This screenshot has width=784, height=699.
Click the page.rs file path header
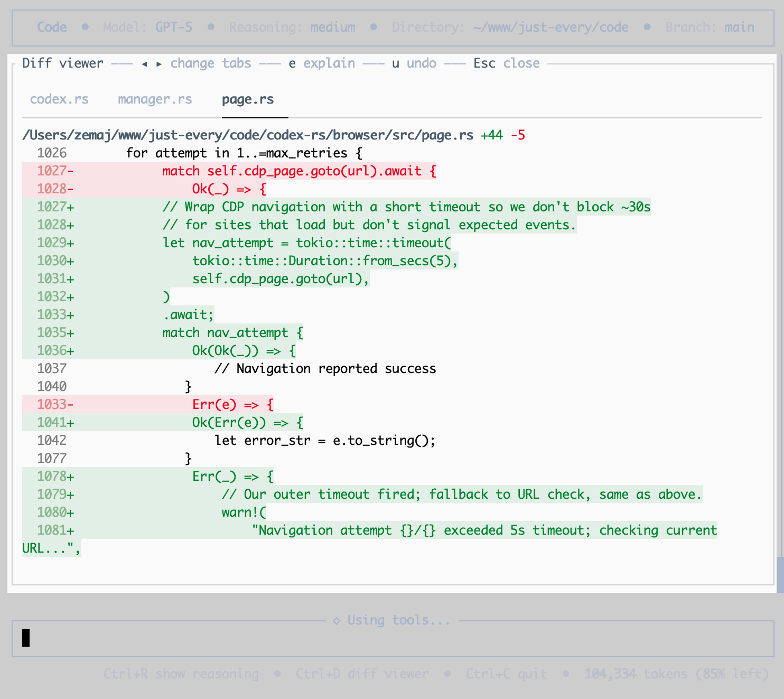(x=248, y=135)
